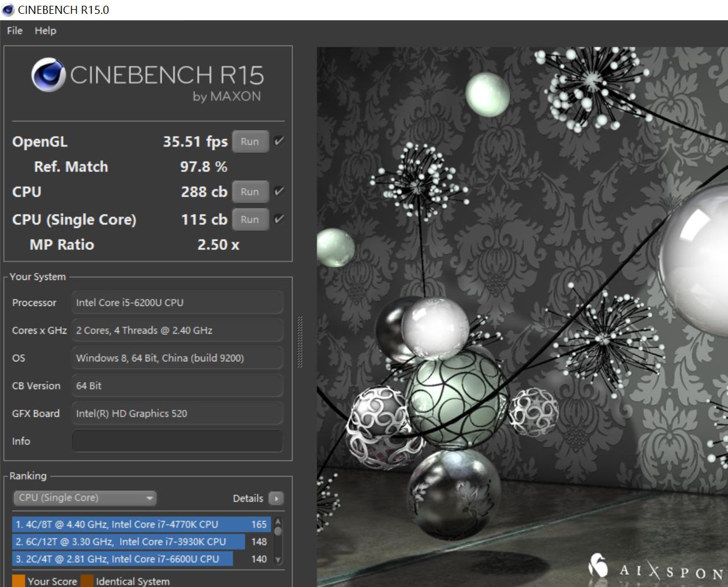Run the CPU Single Core benchmark

coord(250,219)
